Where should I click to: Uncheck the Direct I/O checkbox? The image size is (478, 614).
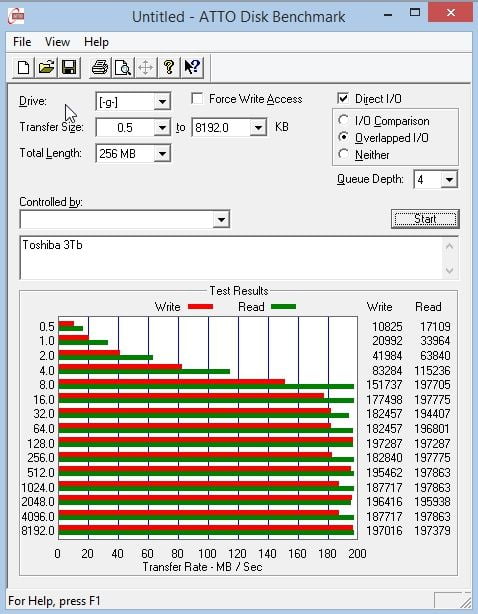click(343, 98)
